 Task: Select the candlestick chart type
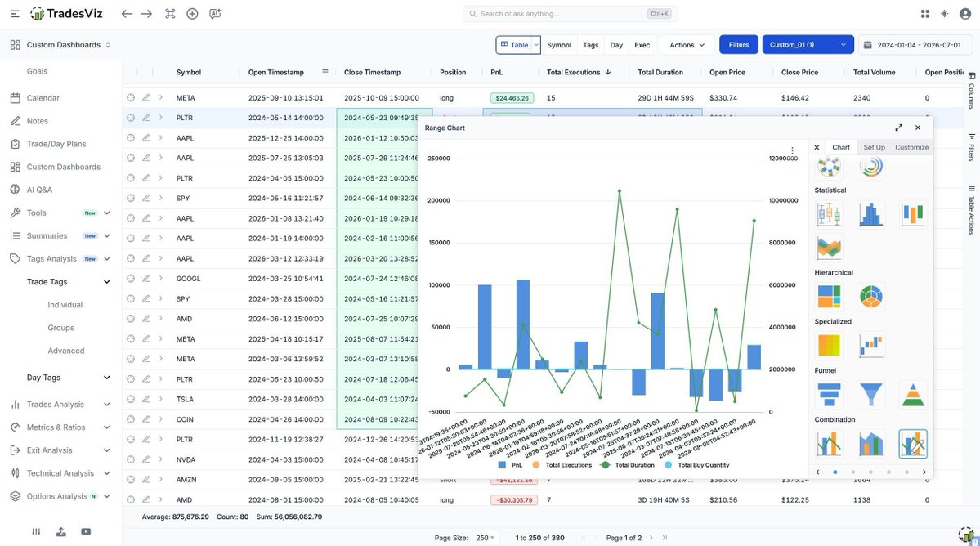pos(913,214)
